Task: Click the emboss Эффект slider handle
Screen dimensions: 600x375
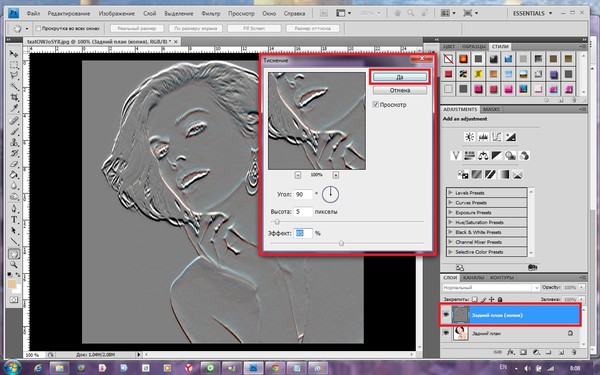Action: click(x=341, y=243)
